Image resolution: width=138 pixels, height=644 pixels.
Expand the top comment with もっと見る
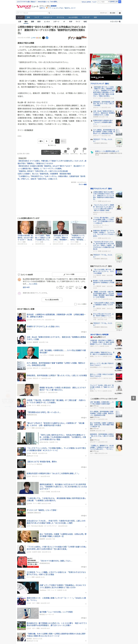33,284
